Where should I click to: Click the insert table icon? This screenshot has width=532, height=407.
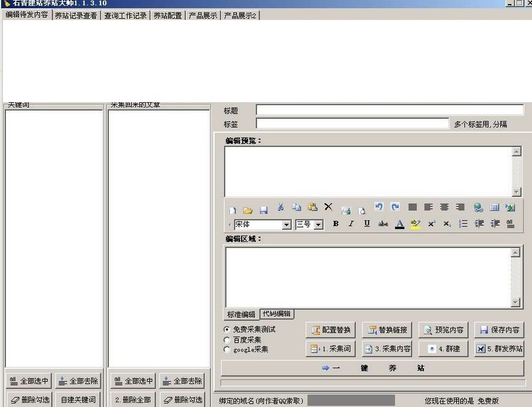coord(494,207)
